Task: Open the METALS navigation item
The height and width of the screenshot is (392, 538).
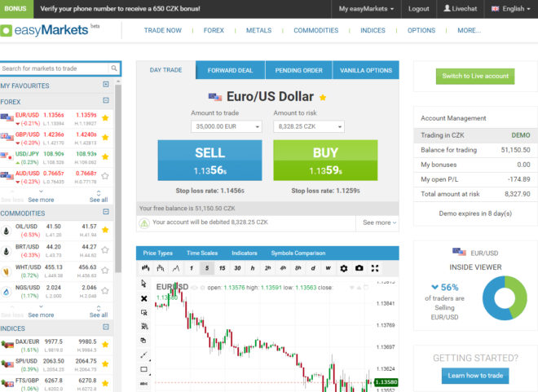Action: (x=258, y=30)
